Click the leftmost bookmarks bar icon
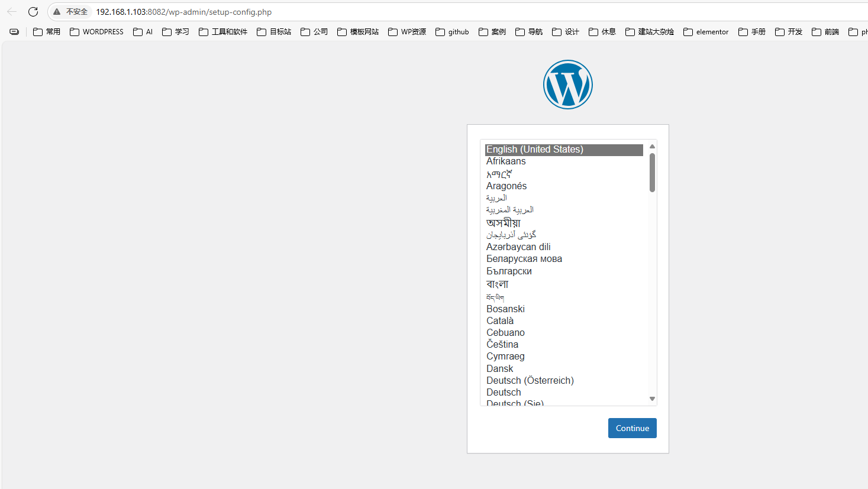868x489 pixels. pos(14,32)
